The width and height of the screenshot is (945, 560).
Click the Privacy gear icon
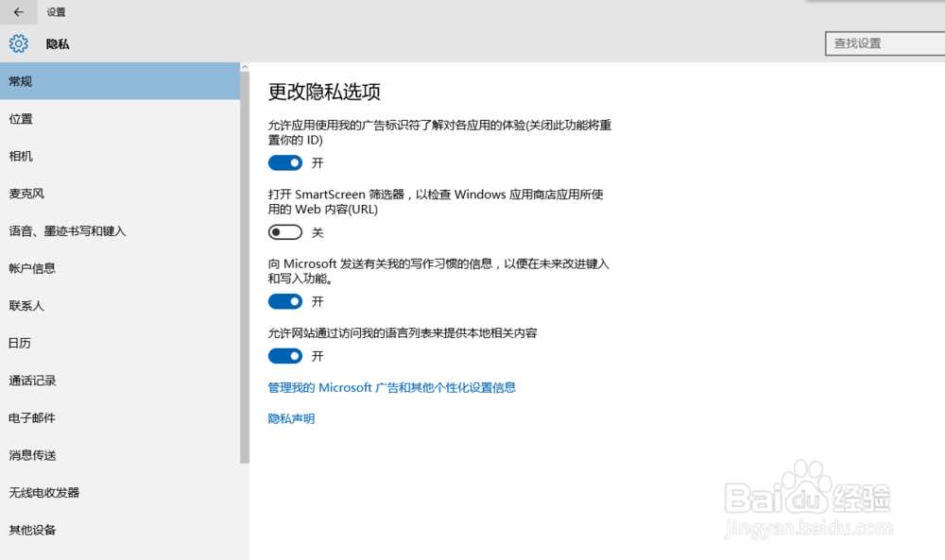tap(19, 43)
